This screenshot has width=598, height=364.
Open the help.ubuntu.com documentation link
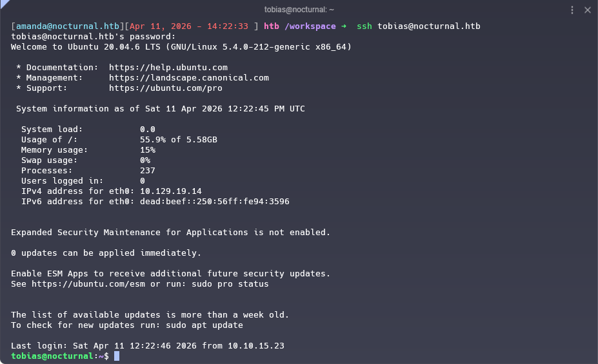[x=168, y=68]
